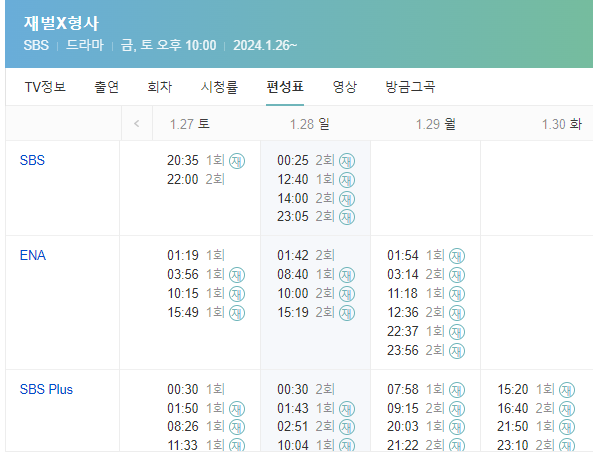Click rerun badge beside ENA 10:15 1회
Image resolution: width=593 pixels, height=455 pixels.
pyautogui.click(x=237, y=293)
